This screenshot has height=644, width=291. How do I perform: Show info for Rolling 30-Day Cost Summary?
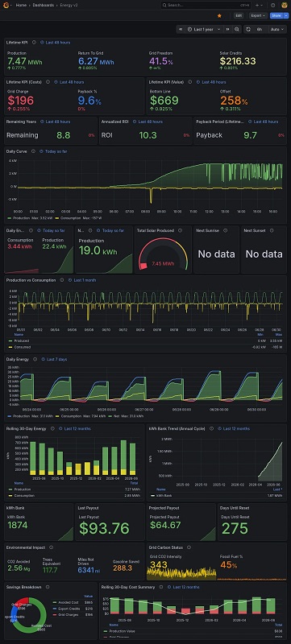(x=160, y=587)
